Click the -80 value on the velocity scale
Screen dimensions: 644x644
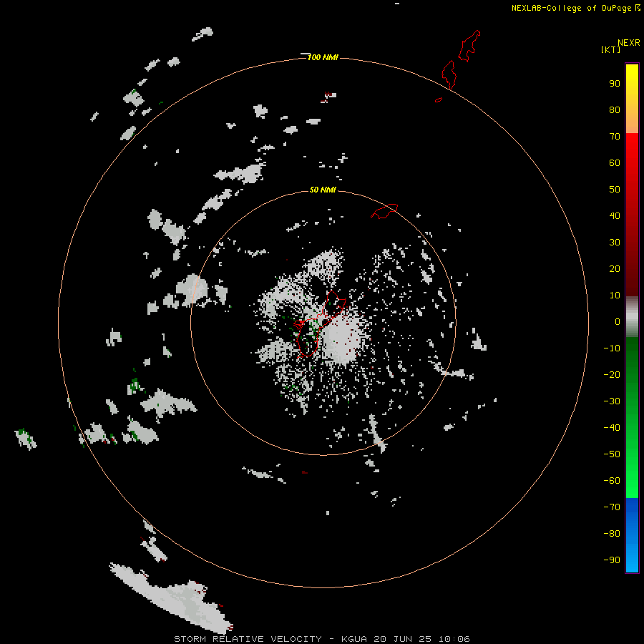click(x=612, y=534)
